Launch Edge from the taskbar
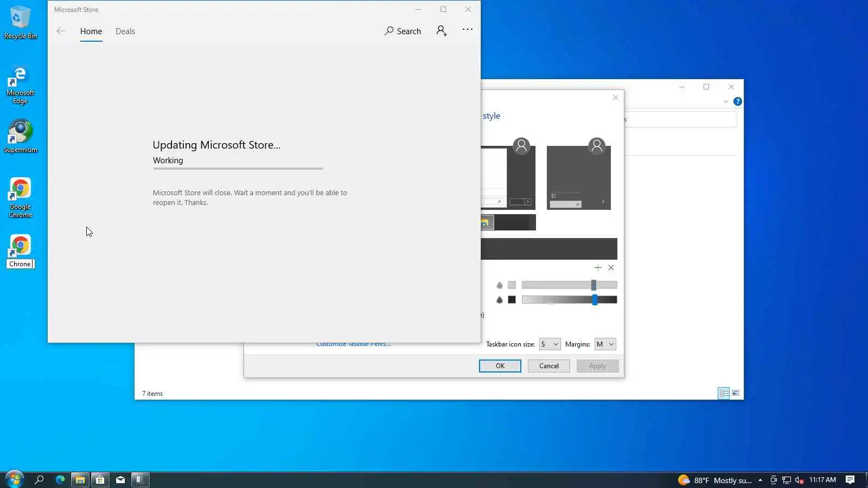Image resolution: width=868 pixels, height=488 pixels. (x=60, y=479)
